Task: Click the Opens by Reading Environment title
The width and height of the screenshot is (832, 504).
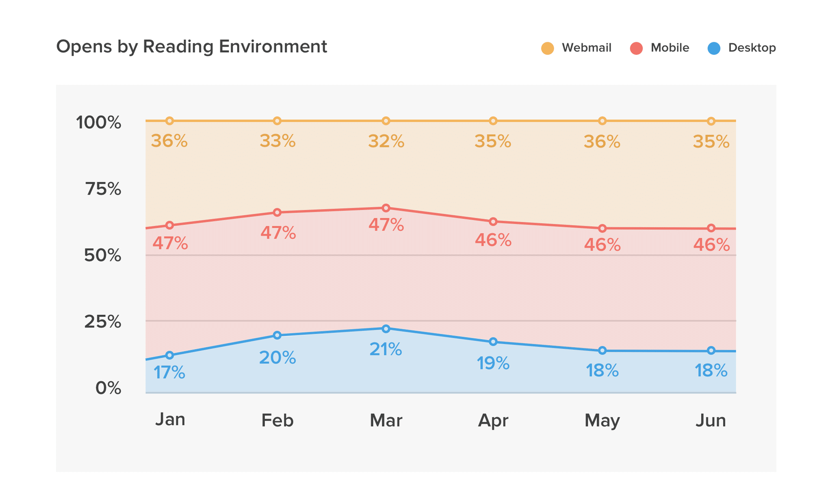Action: (x=191, y=47)
